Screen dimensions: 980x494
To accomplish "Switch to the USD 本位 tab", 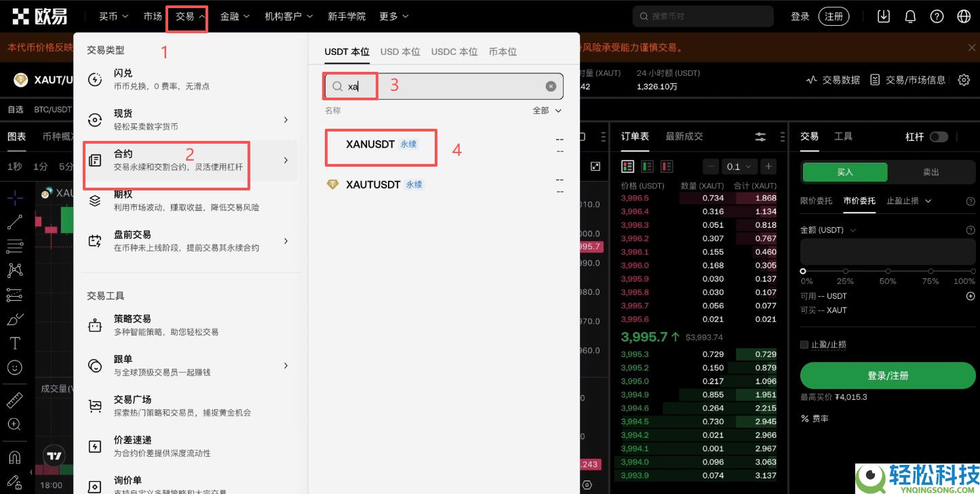I will click(x=400, y=51).
